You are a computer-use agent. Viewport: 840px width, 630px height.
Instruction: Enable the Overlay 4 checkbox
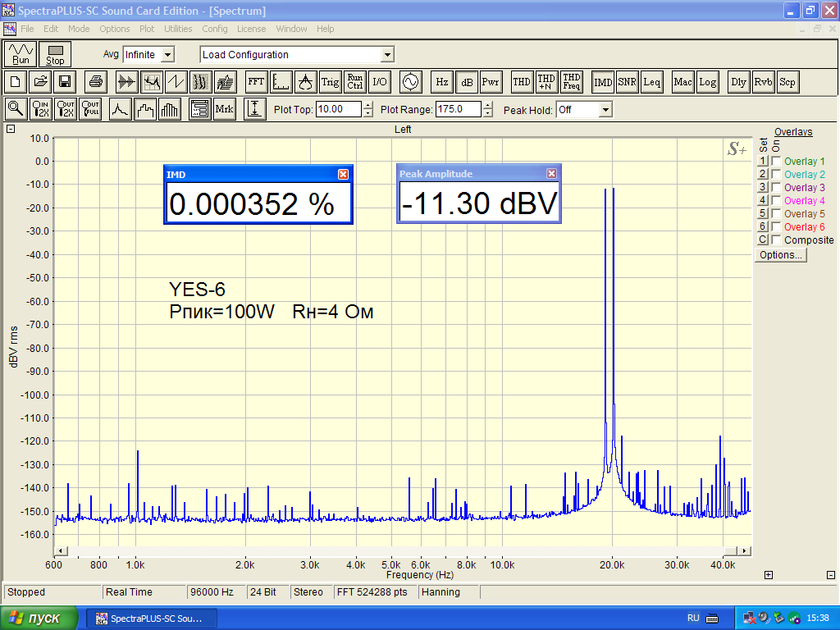776,201
